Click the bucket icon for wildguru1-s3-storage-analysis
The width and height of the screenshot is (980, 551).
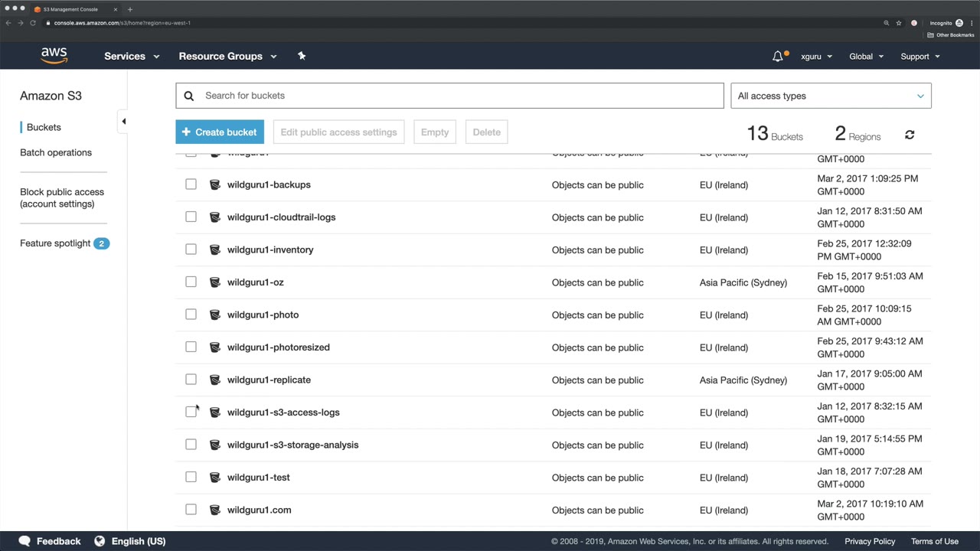coord(215,445)
